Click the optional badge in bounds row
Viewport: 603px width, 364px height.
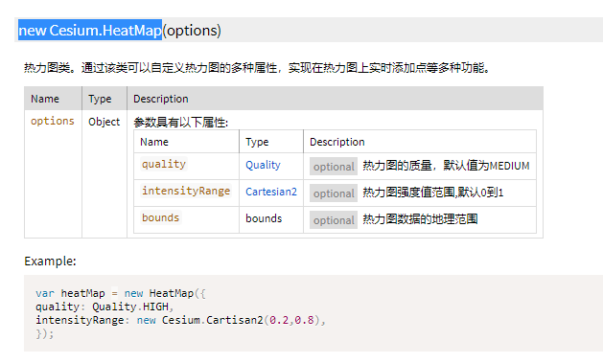334,220
